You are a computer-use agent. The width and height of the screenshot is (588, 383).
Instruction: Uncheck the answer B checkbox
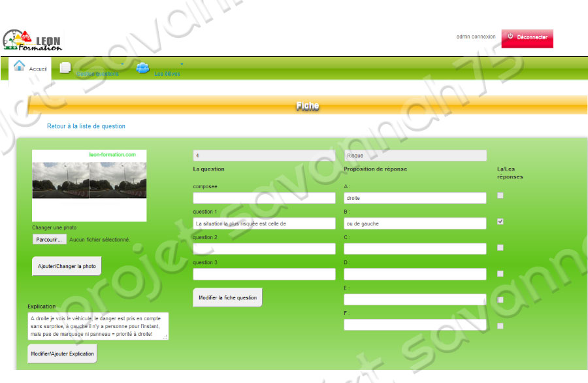[x=500, y=222]
